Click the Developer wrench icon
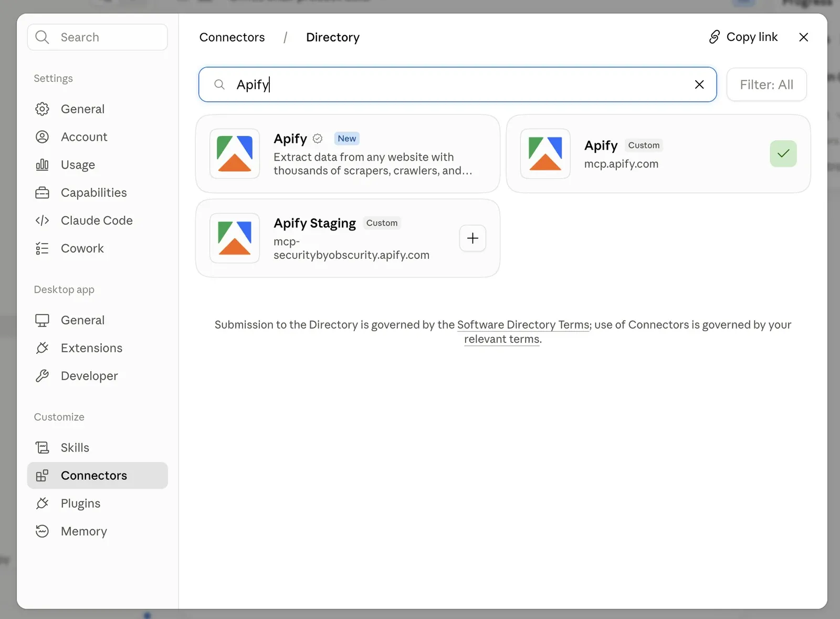 (x=42, y=376)
